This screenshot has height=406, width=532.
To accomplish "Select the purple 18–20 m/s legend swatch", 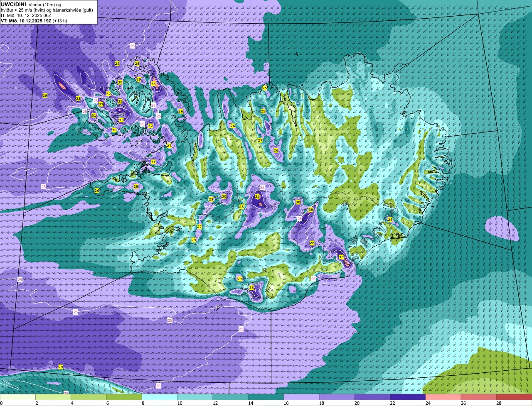I will [337, 397].
